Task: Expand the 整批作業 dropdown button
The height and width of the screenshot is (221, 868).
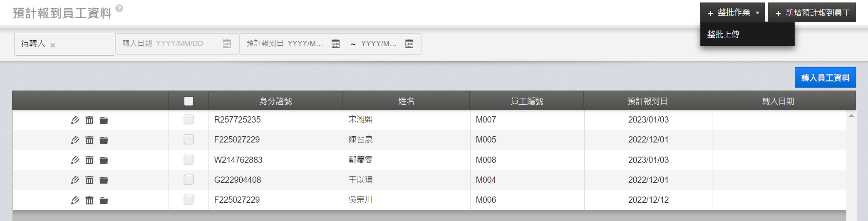Action: [733, 12]
